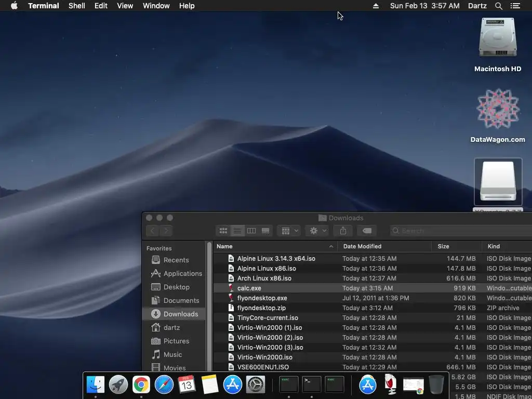Open Spotlight search in menu bar
The height and width of the screenshot is (399, 532).
coord(498,6)
